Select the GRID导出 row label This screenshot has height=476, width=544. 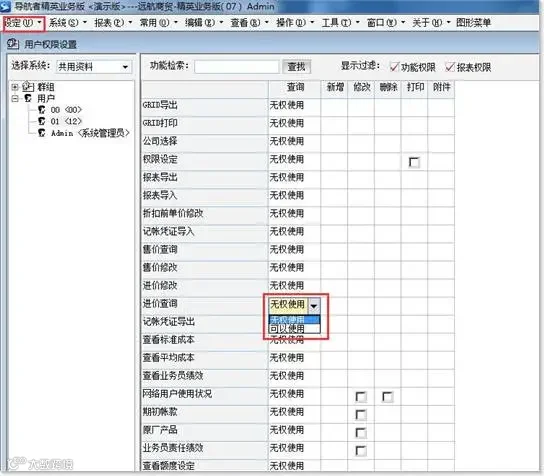coord(160,105)
